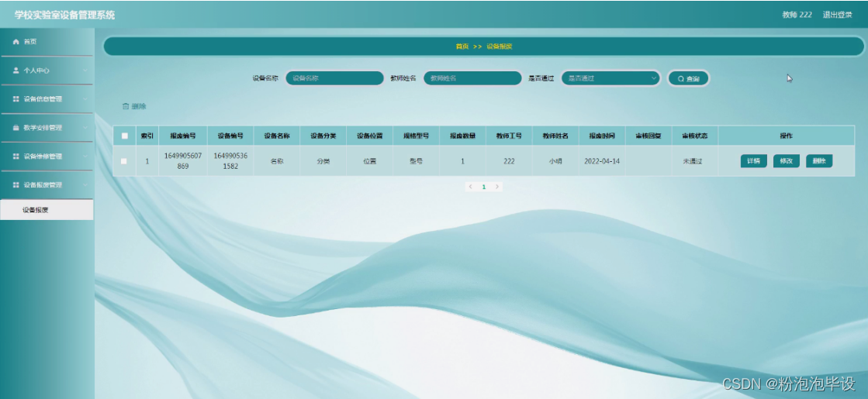The image size is (868, 399).
Task: Click the 查询 search button
Action: coord(688,78)
